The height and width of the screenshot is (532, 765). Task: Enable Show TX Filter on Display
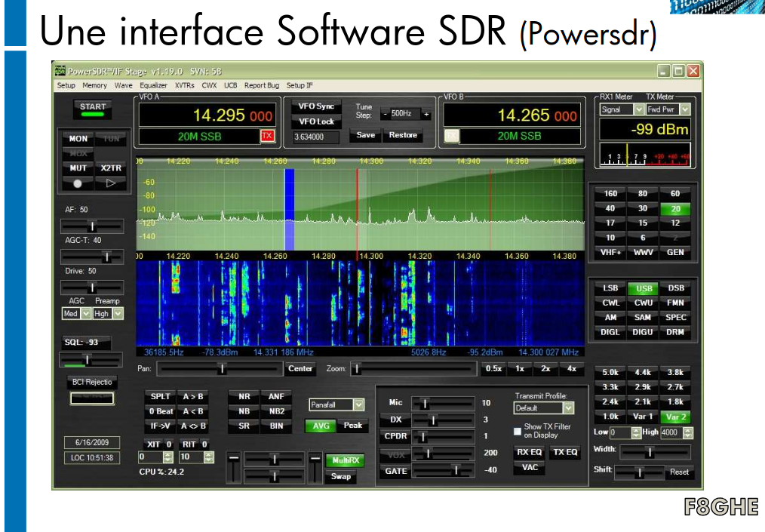click(518, 431)
